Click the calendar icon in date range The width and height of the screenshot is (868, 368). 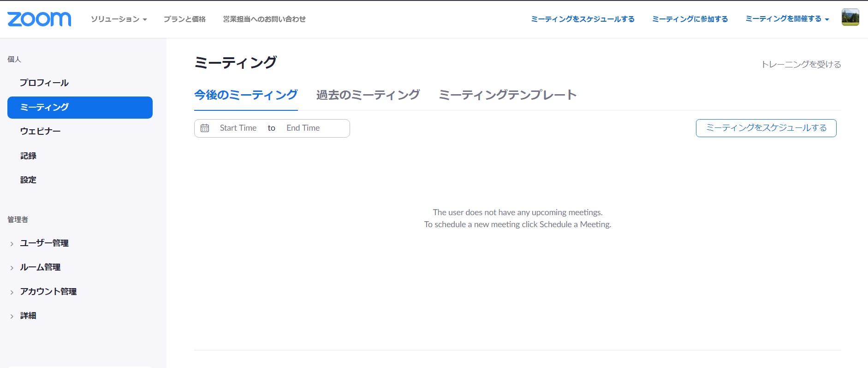click(x=205, y=128)
